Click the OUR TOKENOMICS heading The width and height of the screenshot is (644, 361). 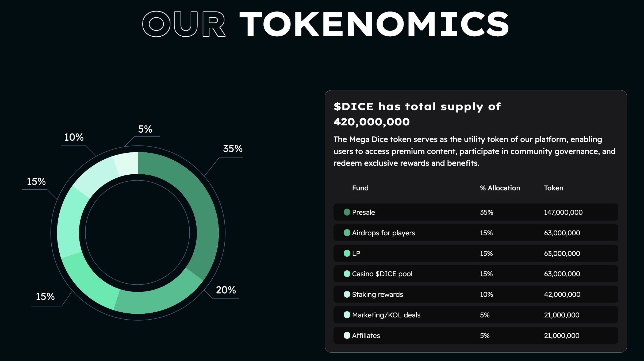tap(325, 24)
